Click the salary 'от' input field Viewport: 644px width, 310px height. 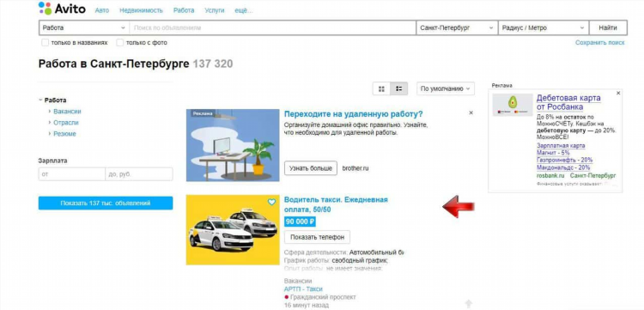coord(72,174)
